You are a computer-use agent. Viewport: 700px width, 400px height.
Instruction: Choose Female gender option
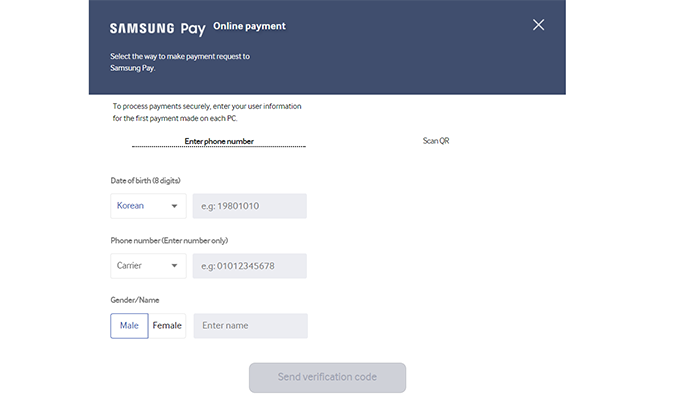point(167,325)
